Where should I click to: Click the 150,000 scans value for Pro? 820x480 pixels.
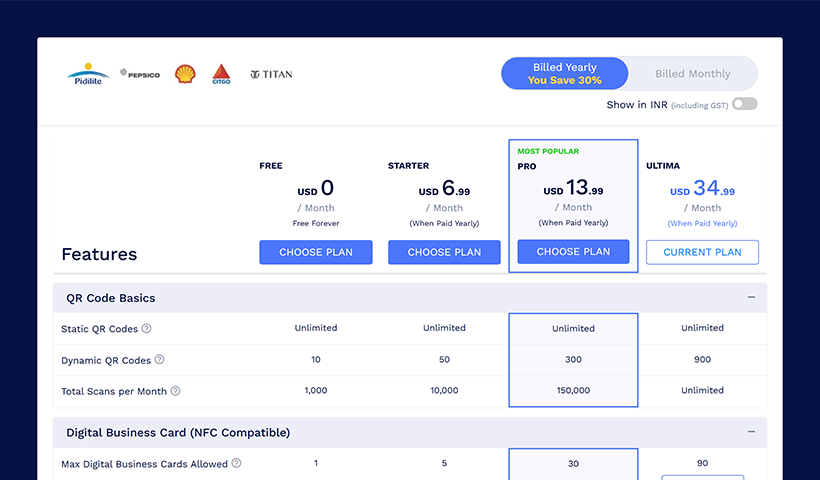(x=573, y=390)
